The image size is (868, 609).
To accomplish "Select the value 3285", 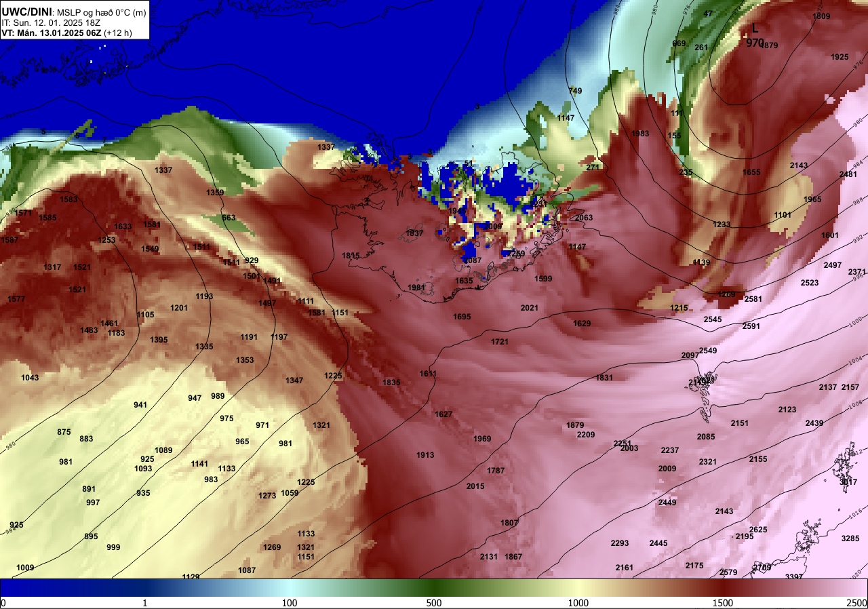I will (x=850, y=538).
